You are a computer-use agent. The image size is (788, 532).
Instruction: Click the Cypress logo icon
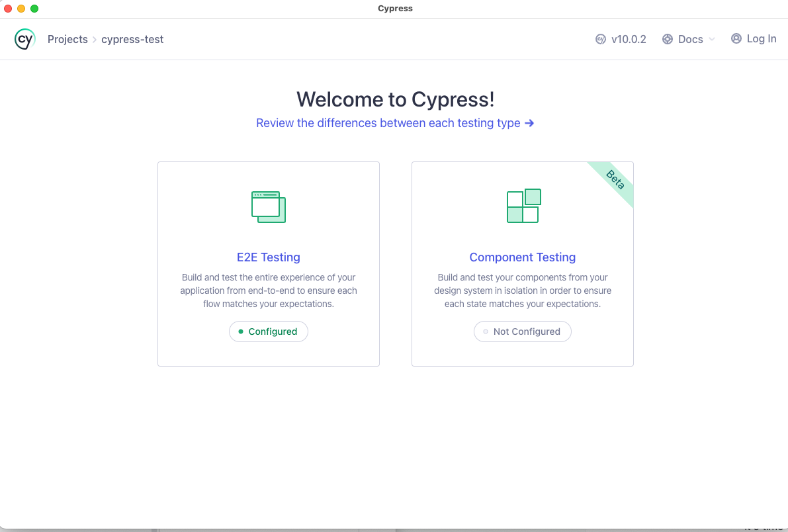pyautogui.click(x=24, y=39)
